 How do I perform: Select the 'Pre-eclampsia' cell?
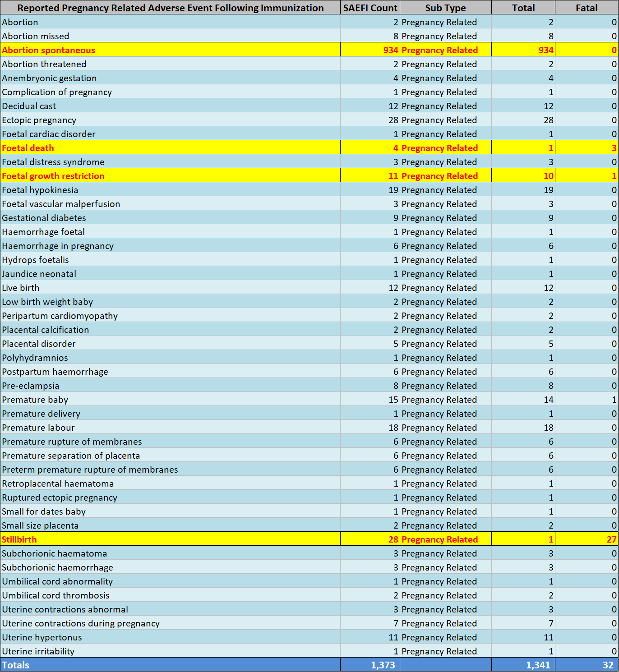(170, 386)
